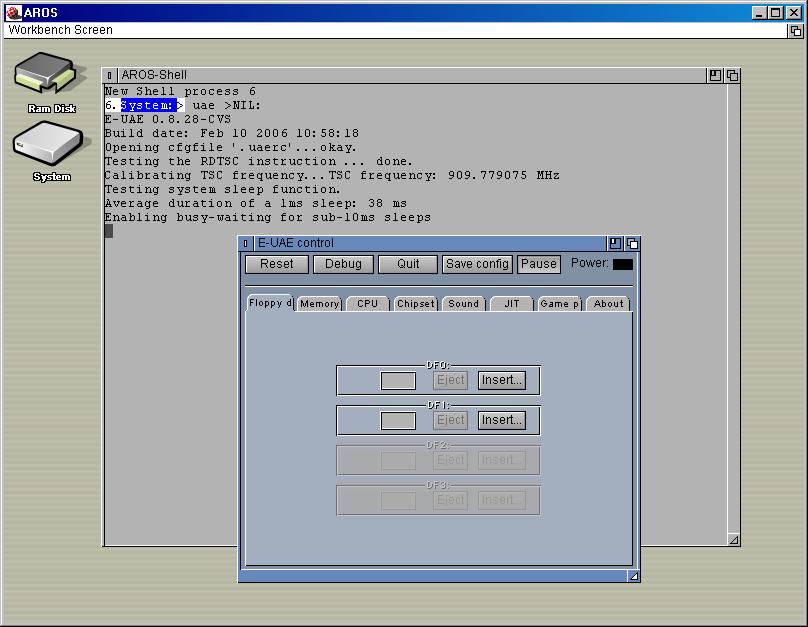This screenshot has width=808, height=627.
Task: Open the JIT tab
Action: click(512, 304)
